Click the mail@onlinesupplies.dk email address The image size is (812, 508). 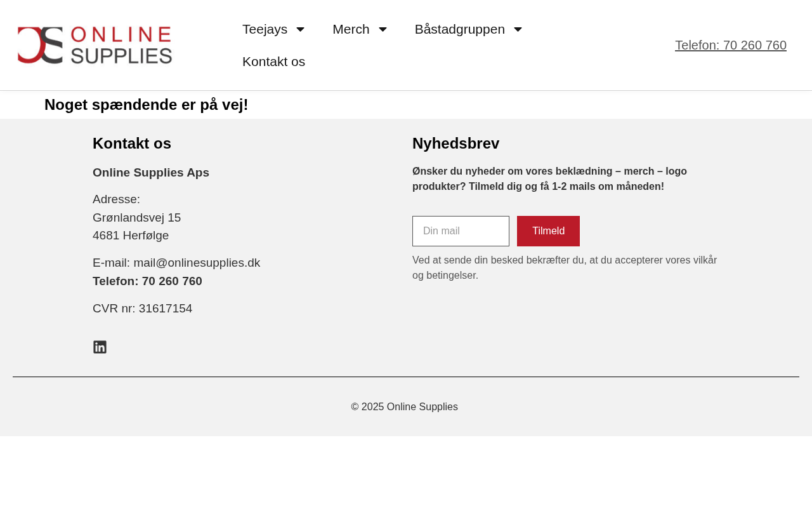tap(197, 263)
